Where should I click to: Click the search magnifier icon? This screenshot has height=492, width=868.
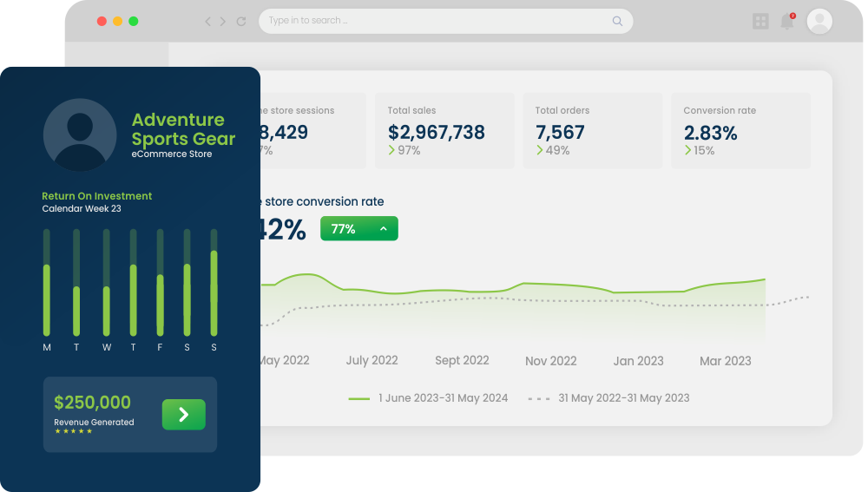point(617,22)
